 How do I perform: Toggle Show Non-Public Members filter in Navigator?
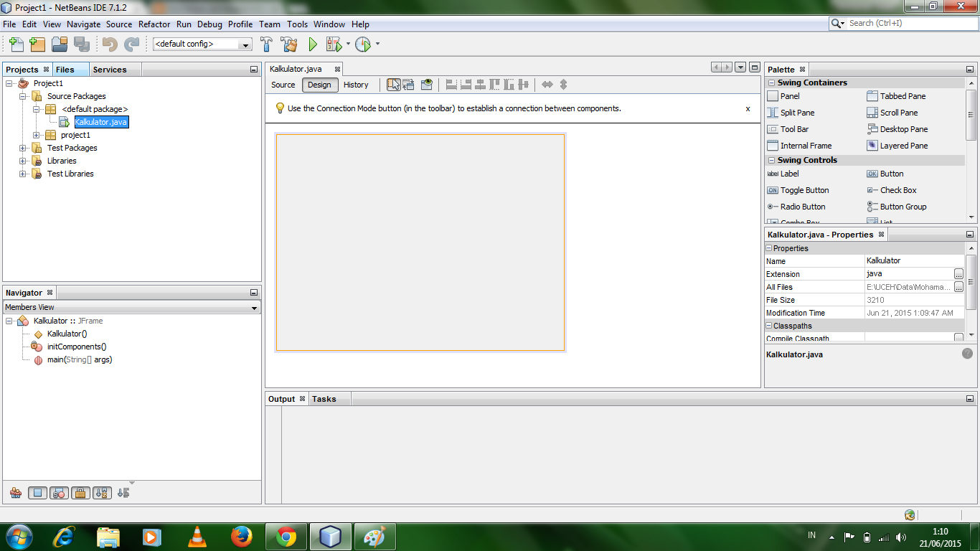(x=80, y=493)
